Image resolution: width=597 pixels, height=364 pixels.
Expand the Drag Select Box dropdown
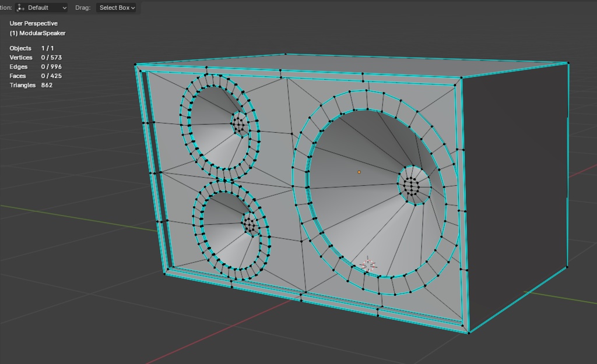click(117, 8)
